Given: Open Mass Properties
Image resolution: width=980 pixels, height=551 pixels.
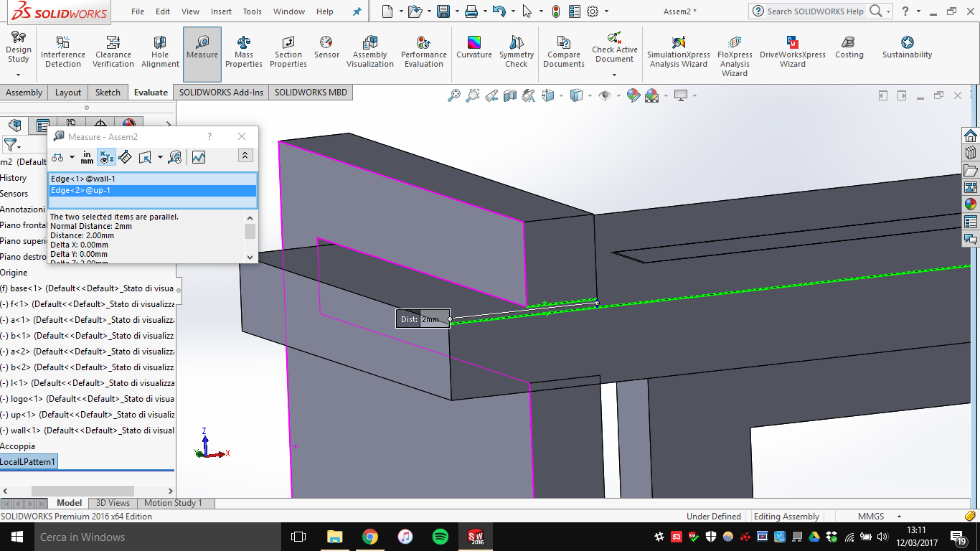Looking at the screenshot, I should (244, 52).
